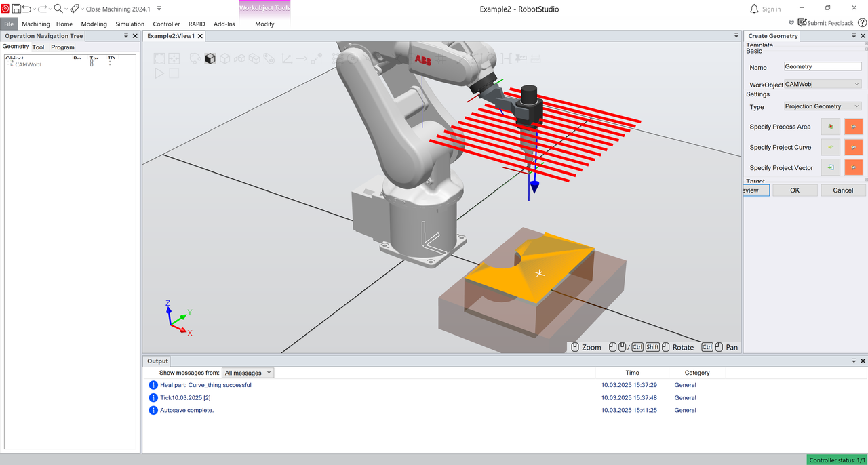868x465 pixels.
Task: Click the Geometry name input field
Action: 823,66
